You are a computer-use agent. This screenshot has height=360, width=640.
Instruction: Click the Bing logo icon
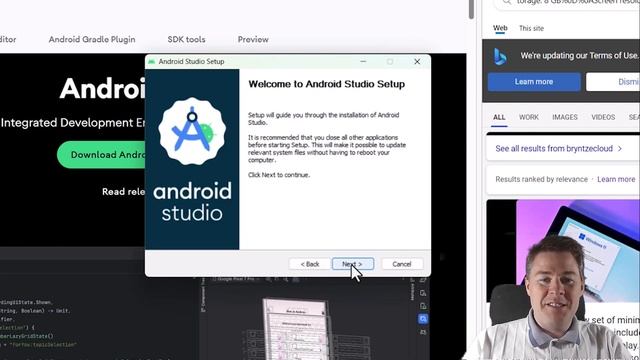pos(500,56)
